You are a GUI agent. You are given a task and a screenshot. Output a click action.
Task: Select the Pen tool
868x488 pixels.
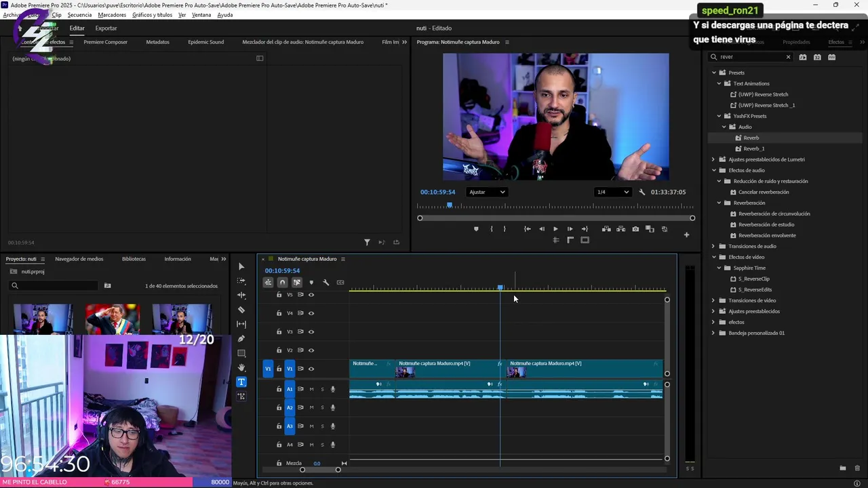[x=241, y=338]
